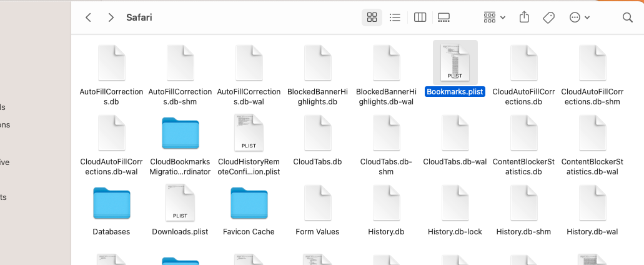
Task: Select the ContentBlockerStatistics.db-wal file icon
Action: point(592,132)
